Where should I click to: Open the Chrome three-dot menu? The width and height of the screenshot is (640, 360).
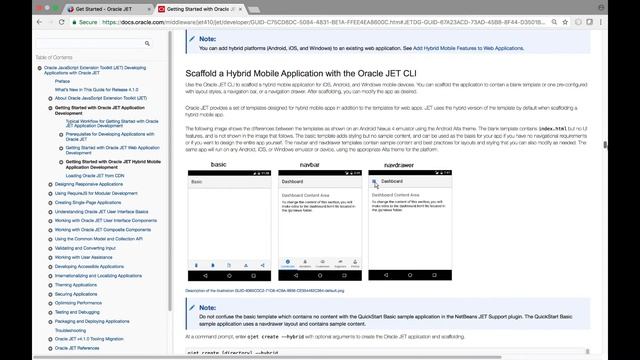tap(601, 22)
